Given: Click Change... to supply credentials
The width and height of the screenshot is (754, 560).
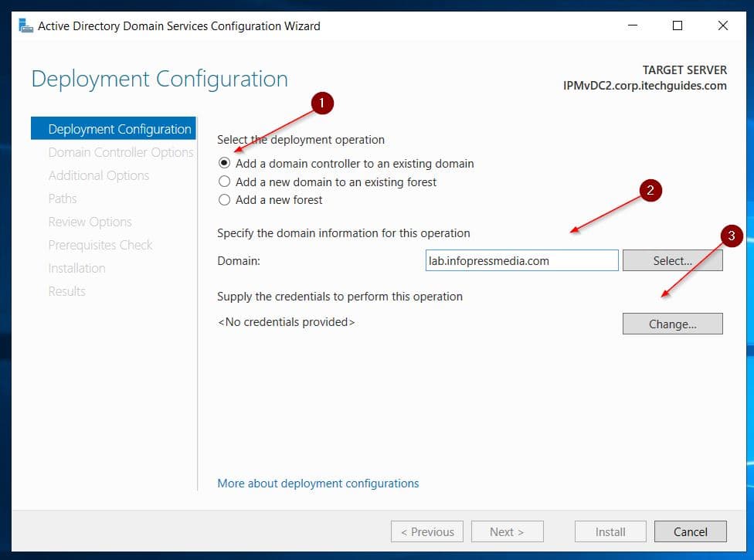Looking at the screenshot, I should [x=671, y=323].
